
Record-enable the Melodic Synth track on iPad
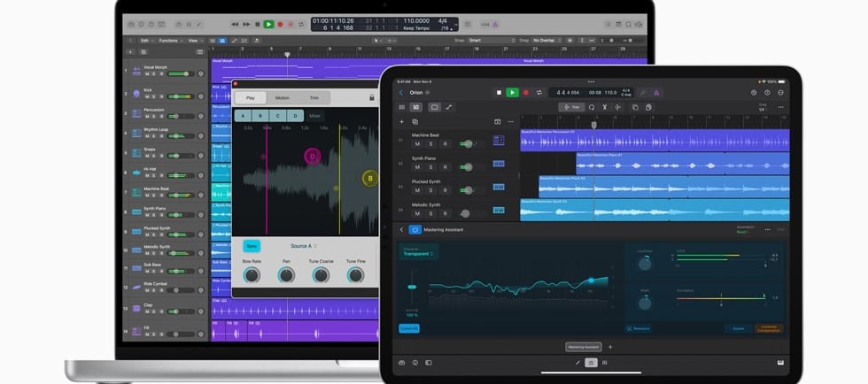(x=445, y=213)
